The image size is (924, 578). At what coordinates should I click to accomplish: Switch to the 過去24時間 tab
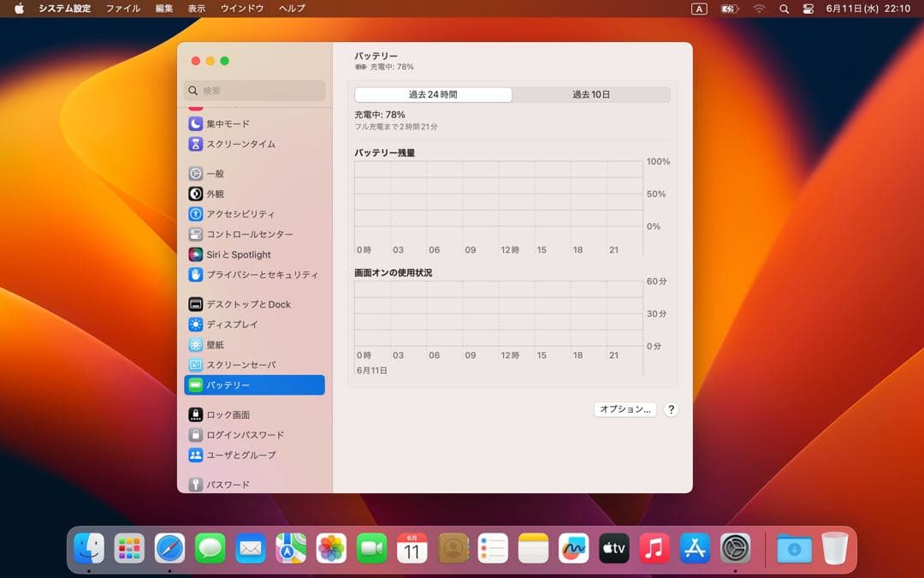pos(431,94)
